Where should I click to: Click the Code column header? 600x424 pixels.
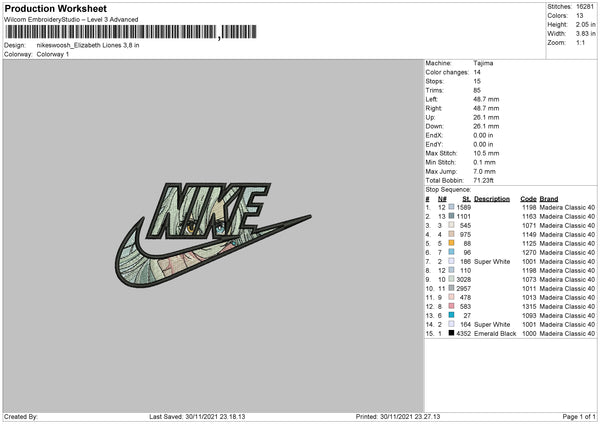point(528,199)
